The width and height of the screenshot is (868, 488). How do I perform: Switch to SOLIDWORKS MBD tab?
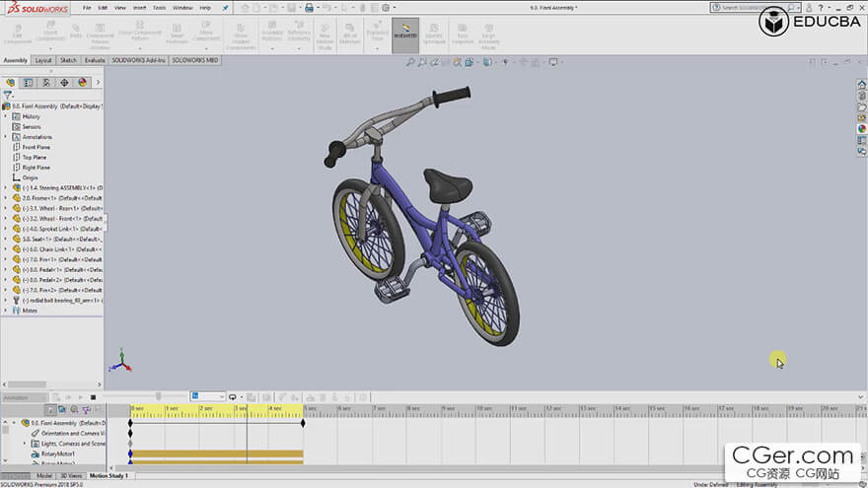pos(195,60)
